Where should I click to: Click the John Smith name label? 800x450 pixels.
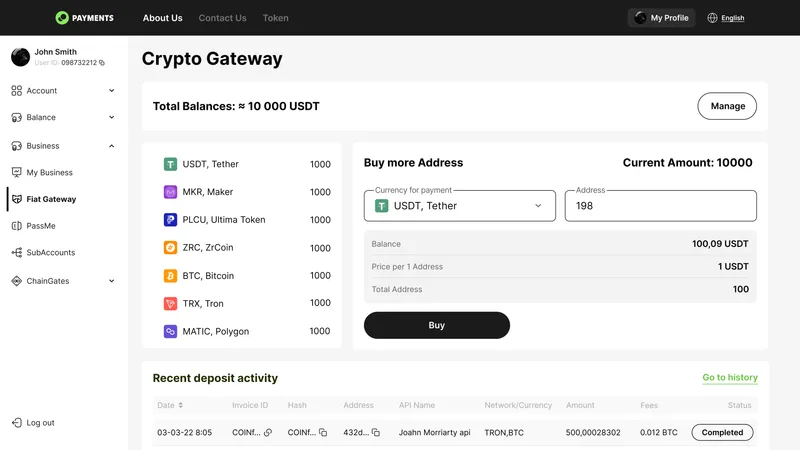(x=56, y=52)
